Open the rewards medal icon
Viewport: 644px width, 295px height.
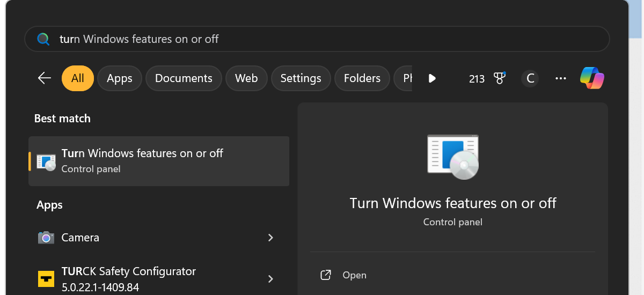tap(500, 78)
